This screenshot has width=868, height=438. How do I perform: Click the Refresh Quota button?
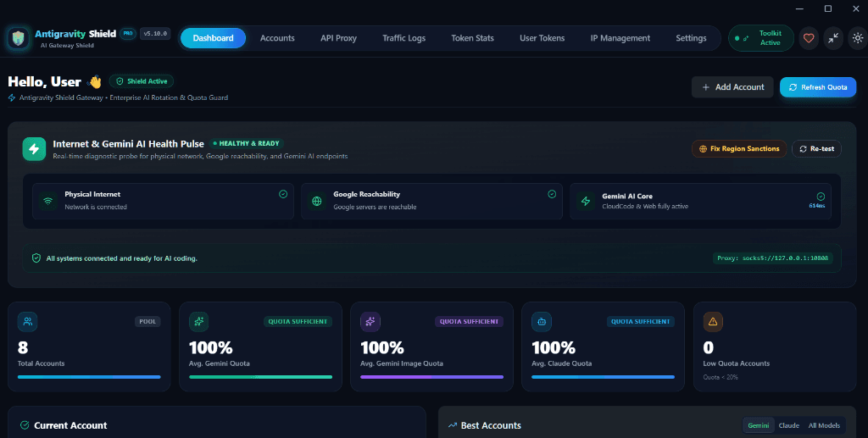click(818, 87)
